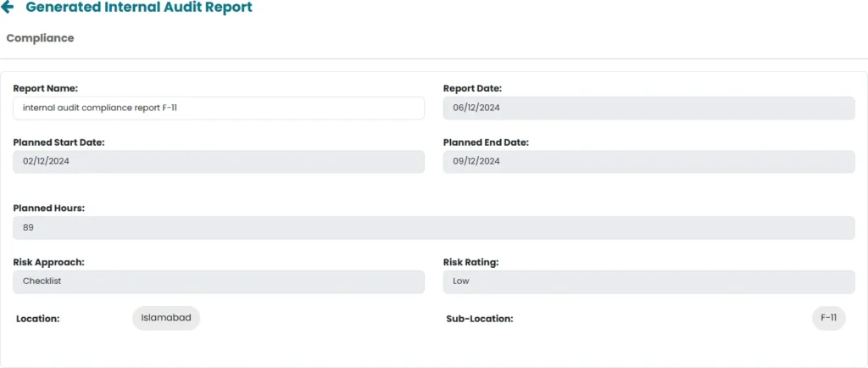Click the Planned Hours label

(49, 208)
